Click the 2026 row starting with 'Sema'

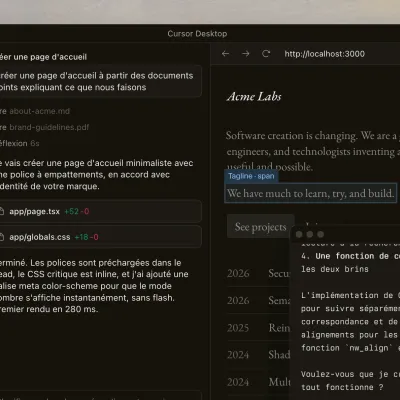[258, 300]
